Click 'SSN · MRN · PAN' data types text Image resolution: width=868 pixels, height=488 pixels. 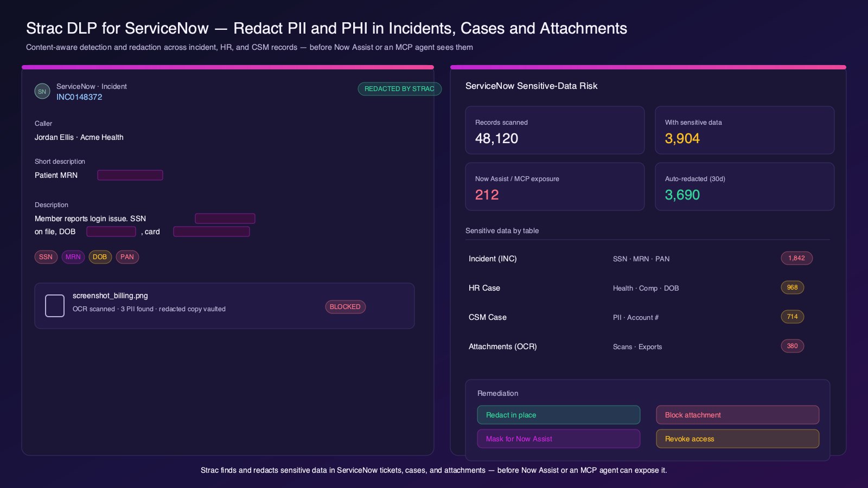641,259
